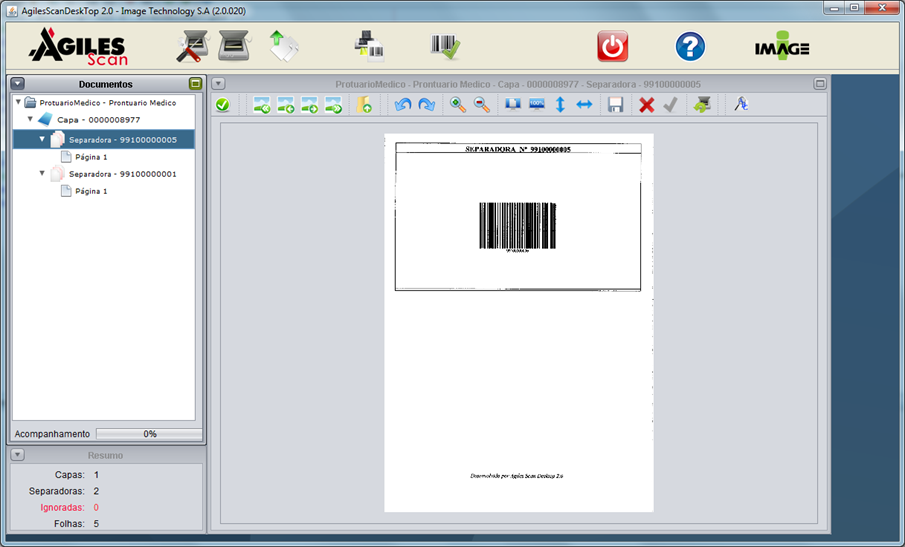Delete page with the red X icon

pos(646,105)
